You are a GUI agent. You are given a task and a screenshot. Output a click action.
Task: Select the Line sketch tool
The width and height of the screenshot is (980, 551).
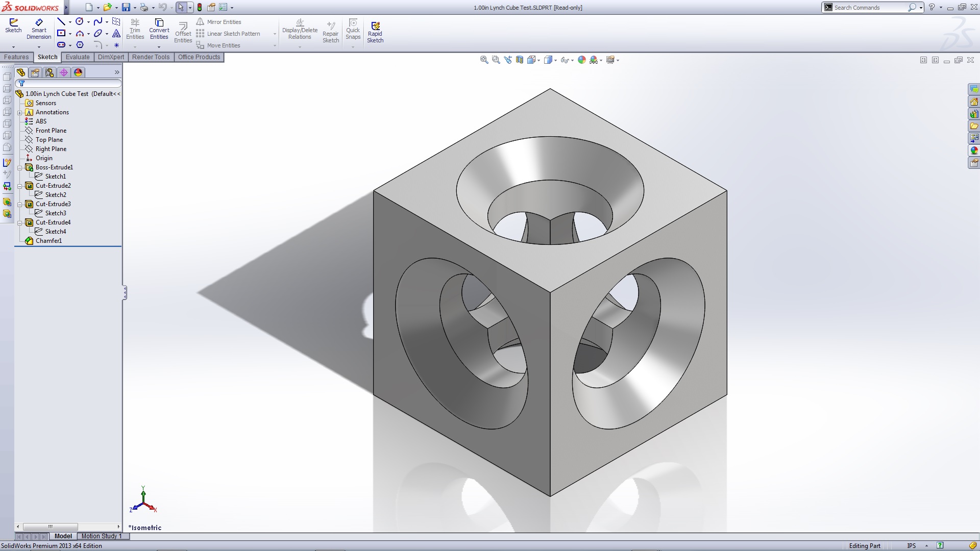61,21
